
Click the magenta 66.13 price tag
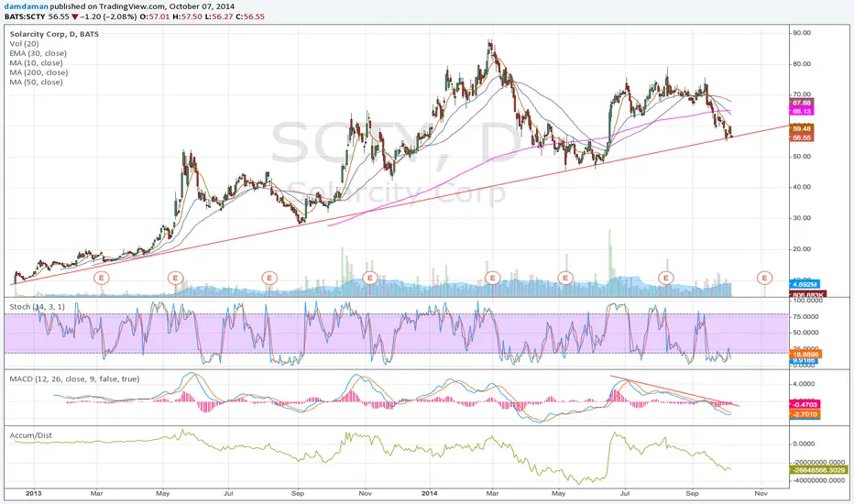(x=802, y=111)
